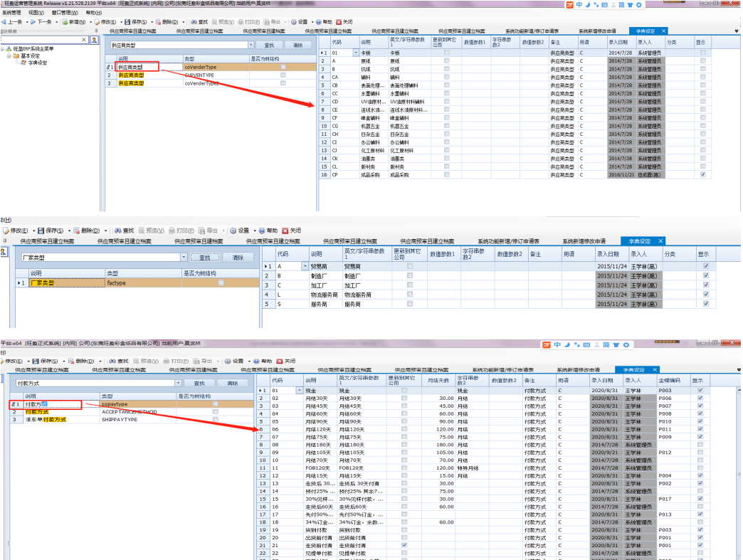Open code dropdown in cell 01 卡板 row
Image resolution: width=743 pixels, height=560 pixels.
pyautogui.click(x=356, y=53)
